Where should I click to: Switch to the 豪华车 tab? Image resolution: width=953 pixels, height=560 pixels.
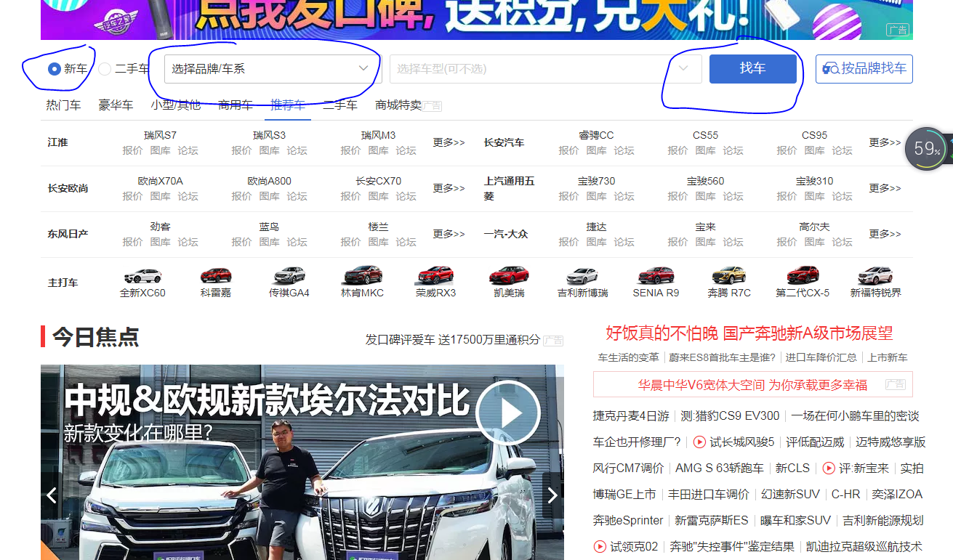pyautogui.click(x=116, y=105)
